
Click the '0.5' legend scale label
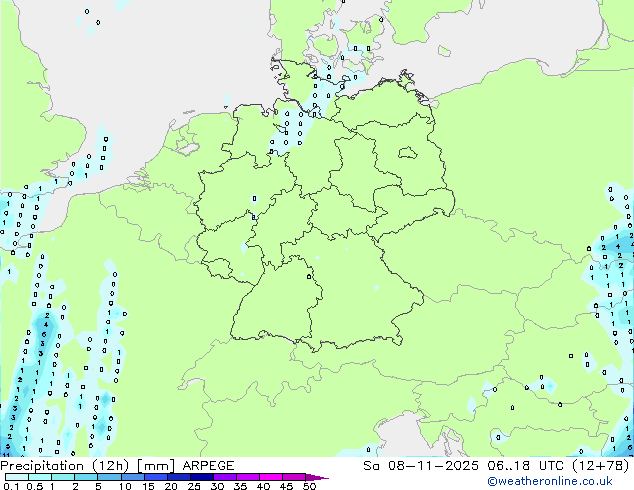pos(35,486)
